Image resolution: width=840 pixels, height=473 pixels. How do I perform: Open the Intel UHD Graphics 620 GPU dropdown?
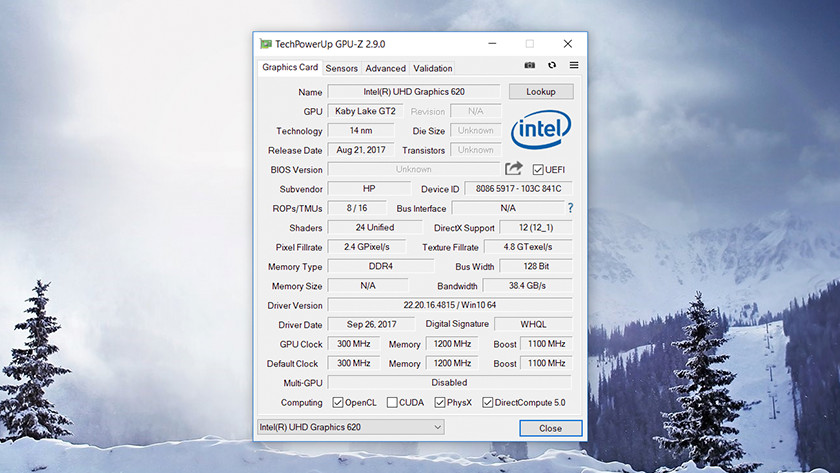(x=351, y=427)
